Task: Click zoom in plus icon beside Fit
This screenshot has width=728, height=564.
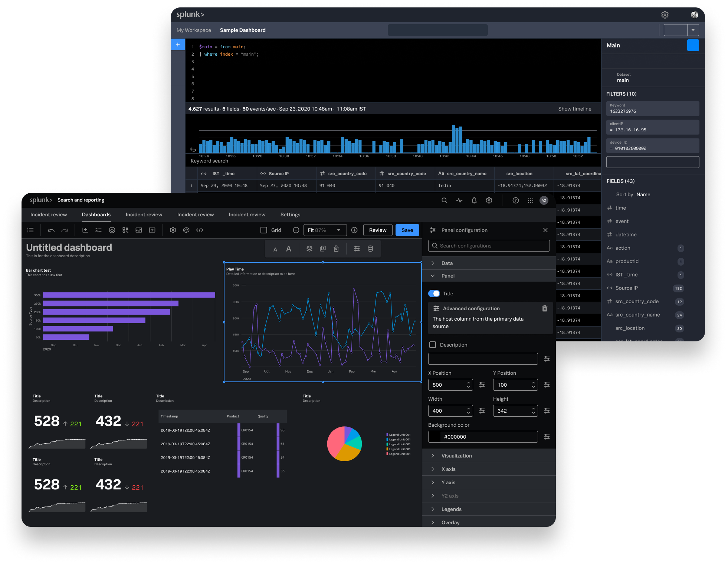Action: tap(354, 230)
